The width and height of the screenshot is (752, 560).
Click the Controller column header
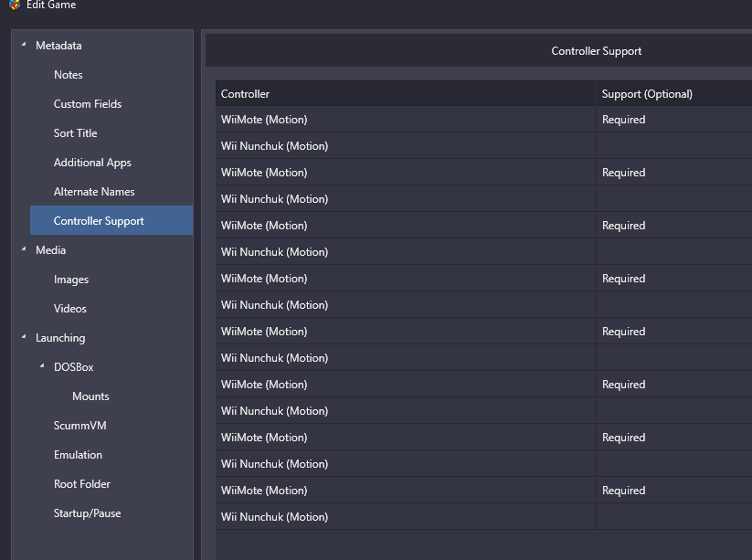(406, 93)
